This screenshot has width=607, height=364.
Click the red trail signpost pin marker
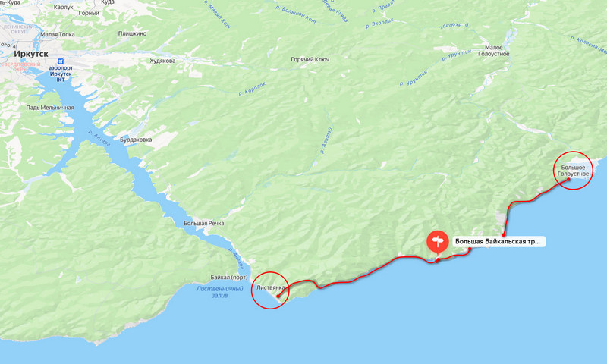tap(438, 242)
